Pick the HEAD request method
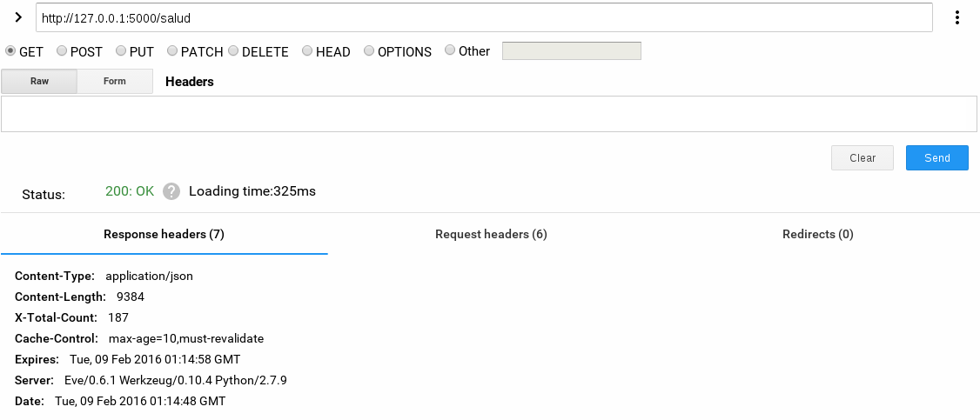Viewport: 980px width, 420px height. tap(307, 51)
